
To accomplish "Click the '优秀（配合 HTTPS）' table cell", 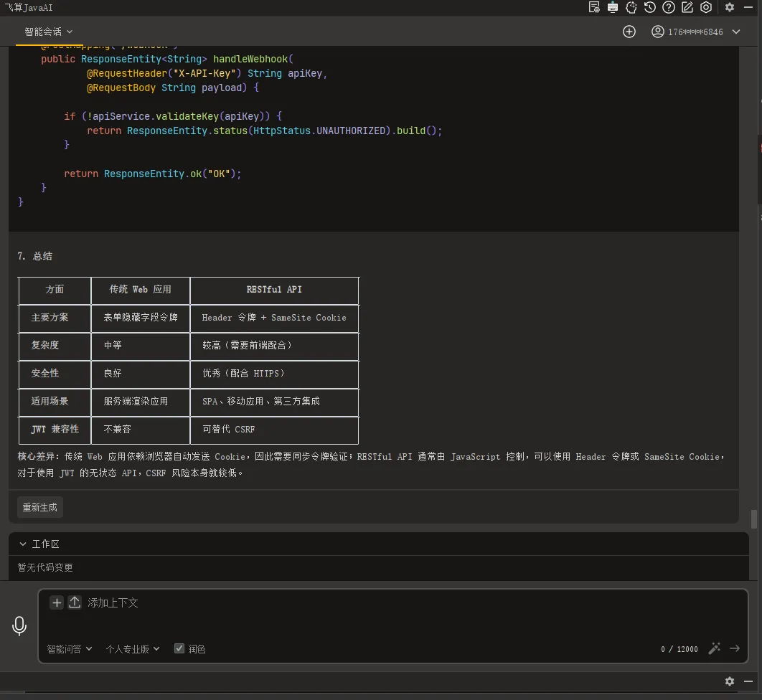I will pos(274,374).
